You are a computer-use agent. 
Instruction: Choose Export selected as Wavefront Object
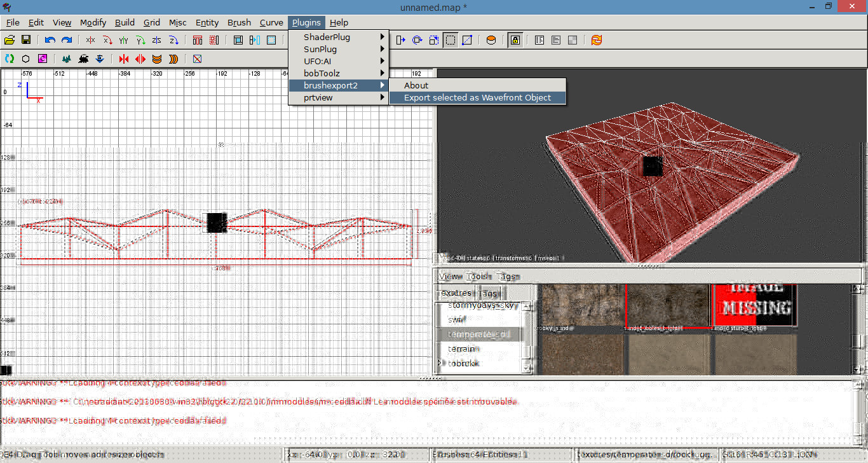477,97
